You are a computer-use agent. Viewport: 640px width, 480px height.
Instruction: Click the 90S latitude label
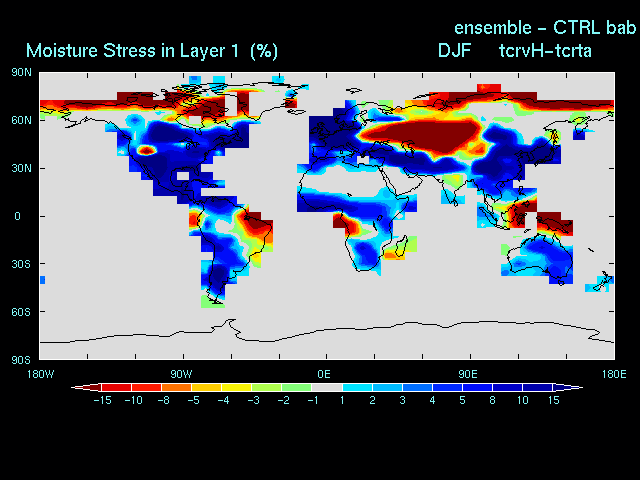tap(21, 360)
